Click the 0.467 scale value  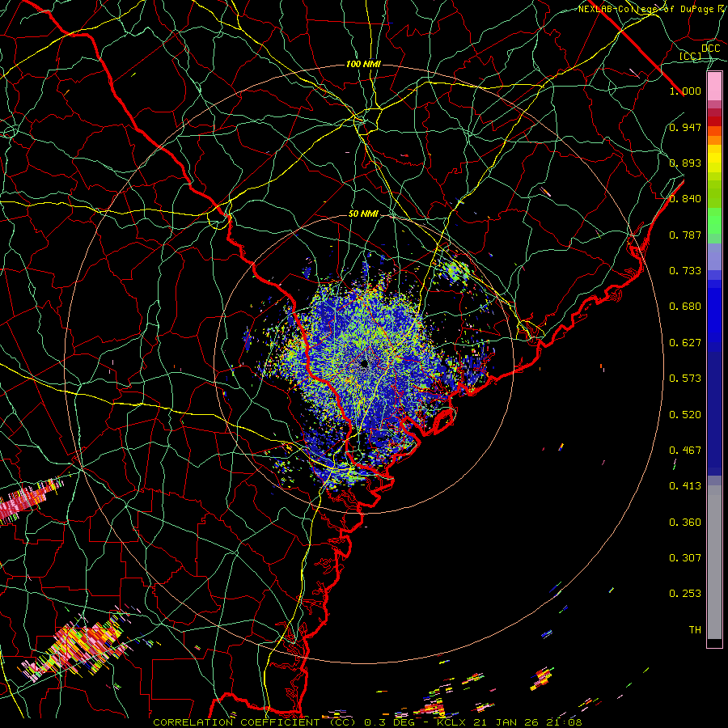coord(685,451)
